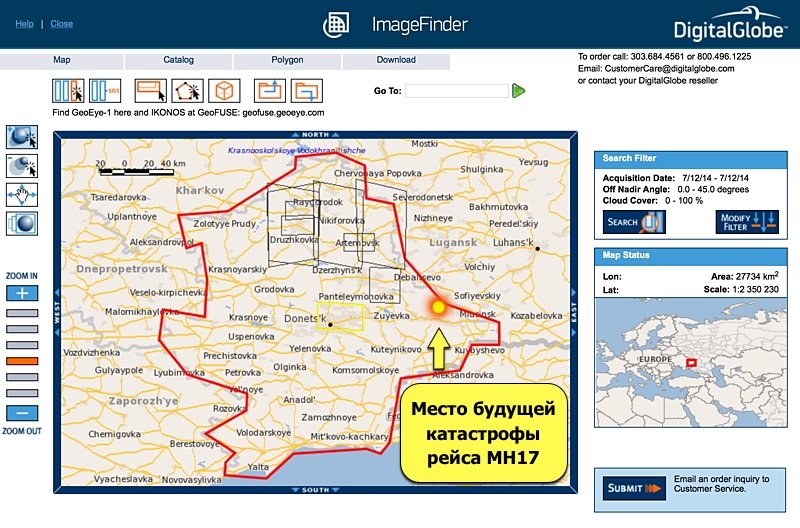Click the orange 3D cube icon

tap(225, 91)
